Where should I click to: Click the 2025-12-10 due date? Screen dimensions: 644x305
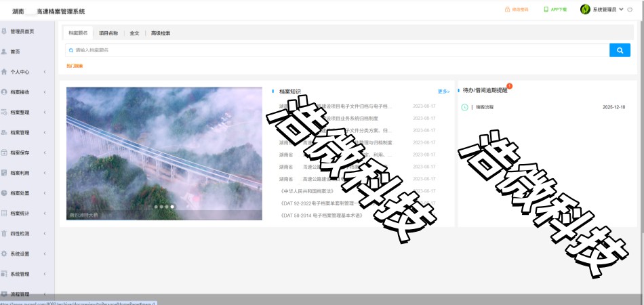(614, 107)
